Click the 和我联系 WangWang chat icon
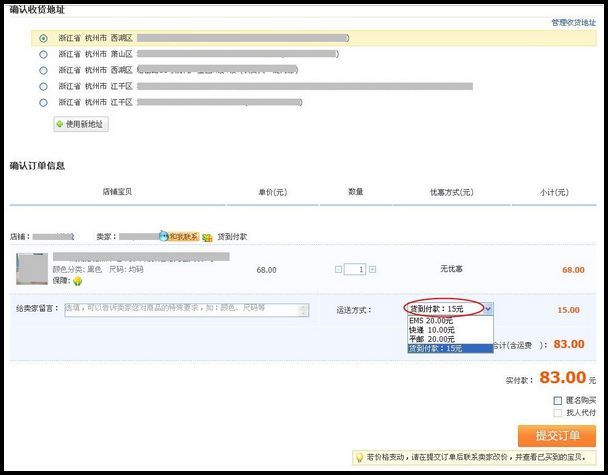This screenshot has height=475, width=608. 179,237
